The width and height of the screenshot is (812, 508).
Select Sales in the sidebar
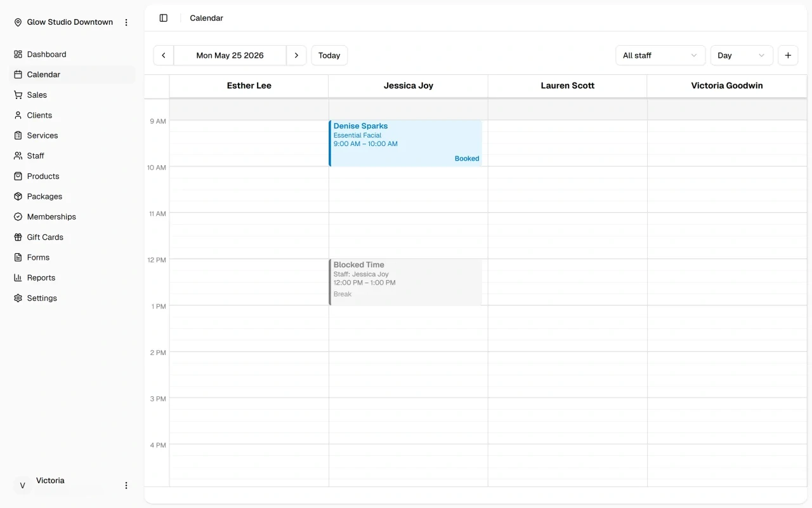[x=74, y=95]
